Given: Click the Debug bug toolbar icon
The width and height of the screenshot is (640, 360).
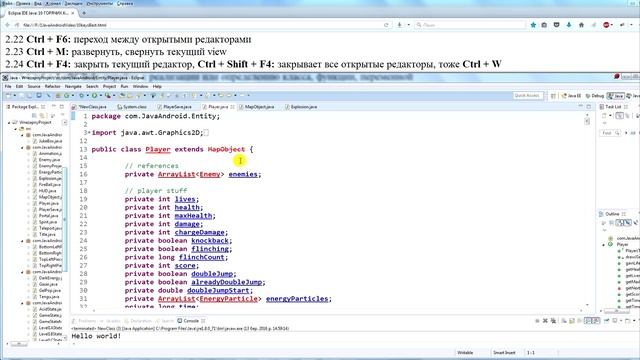Looking at the screenshot, I should [81, 96].
